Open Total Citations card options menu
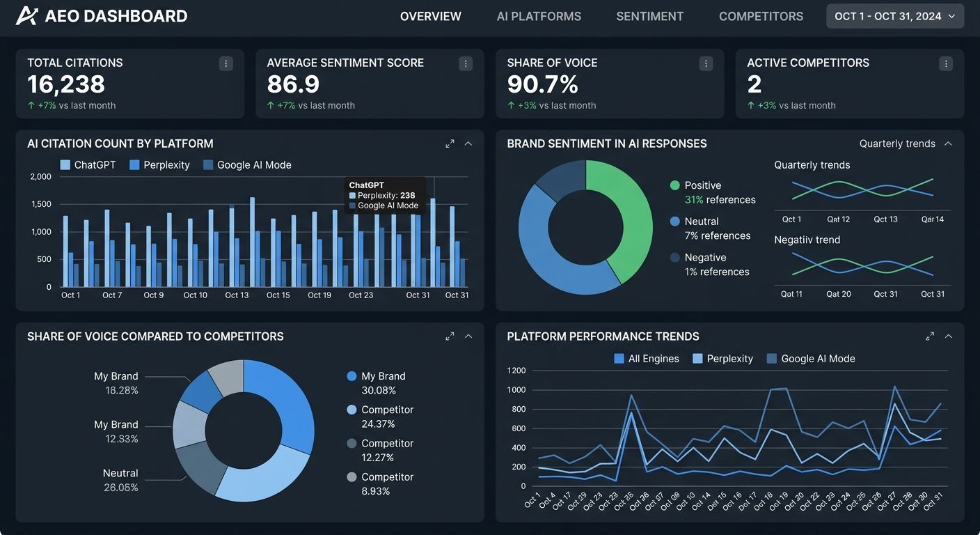Image resolution: width=980 pixels, height=535 pixels. pos(226,63)
